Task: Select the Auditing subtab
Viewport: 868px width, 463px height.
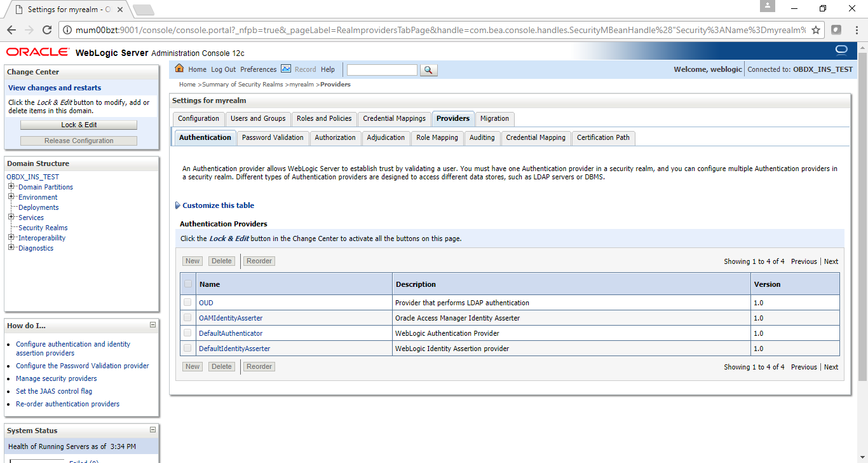Action: [482, 137]
